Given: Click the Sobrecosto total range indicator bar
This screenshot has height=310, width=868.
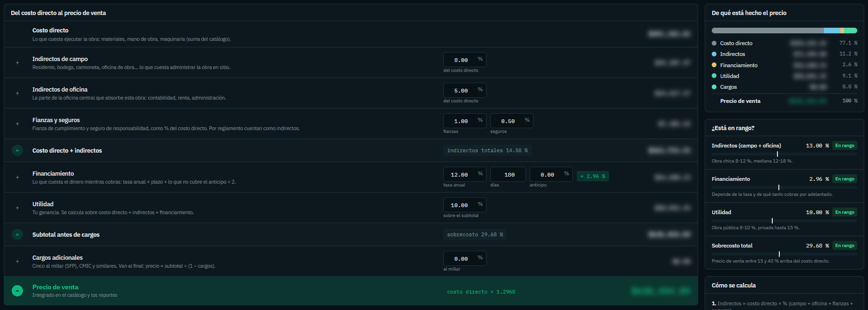Looking at the screenshot, I should click(784, 254).
